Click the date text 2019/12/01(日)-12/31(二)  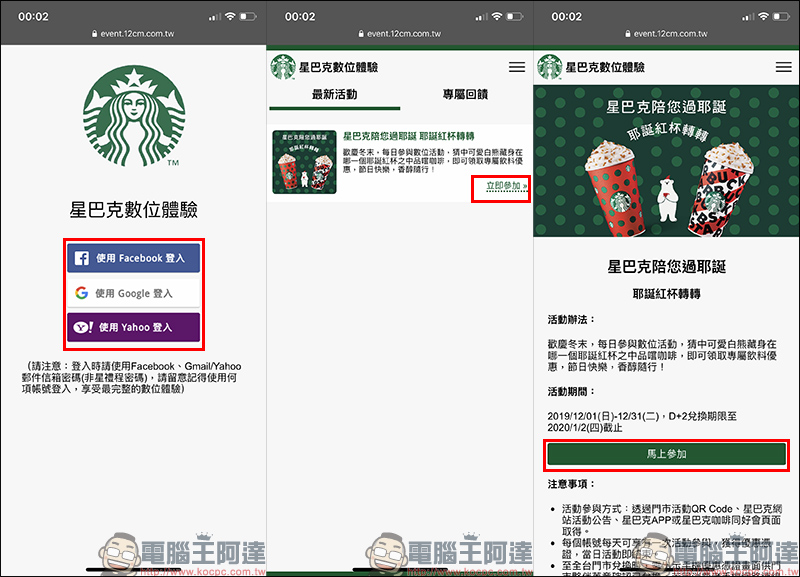[x=604, y=416]
